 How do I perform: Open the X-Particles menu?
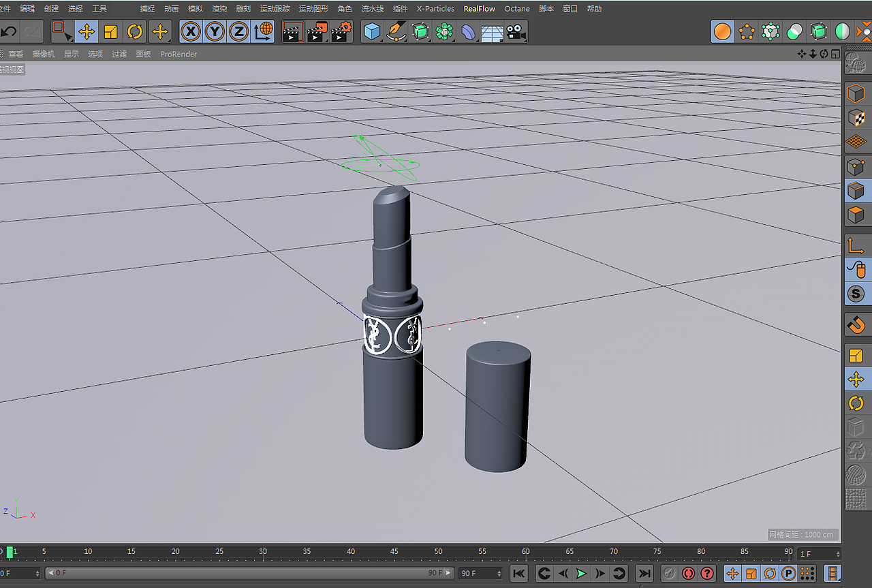coord(435,9)
